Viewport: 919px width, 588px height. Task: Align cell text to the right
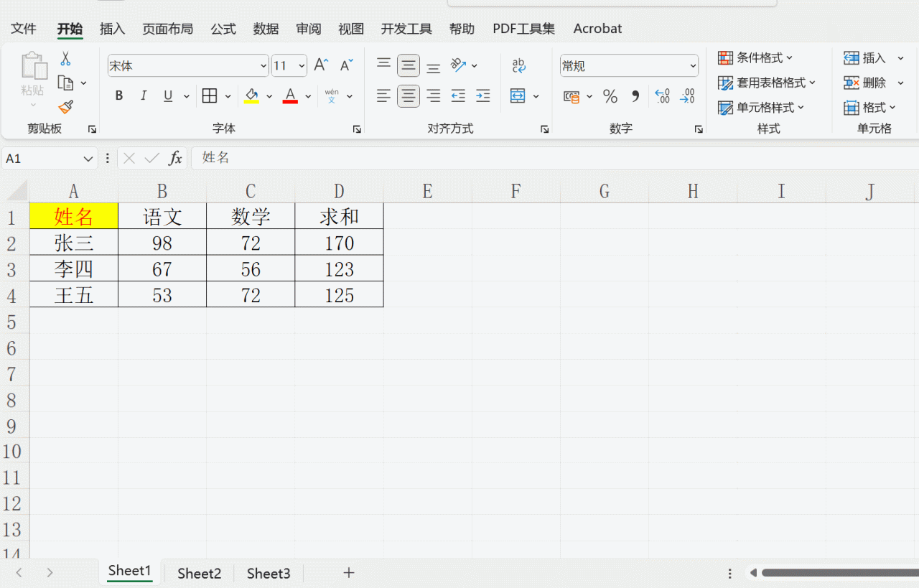(x=433, y=95)
